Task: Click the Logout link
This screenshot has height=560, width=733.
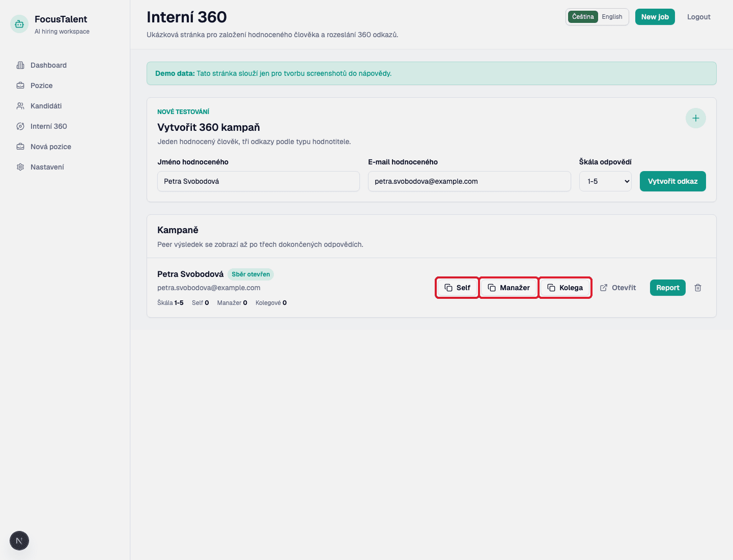Action: [x=698, y=17]
